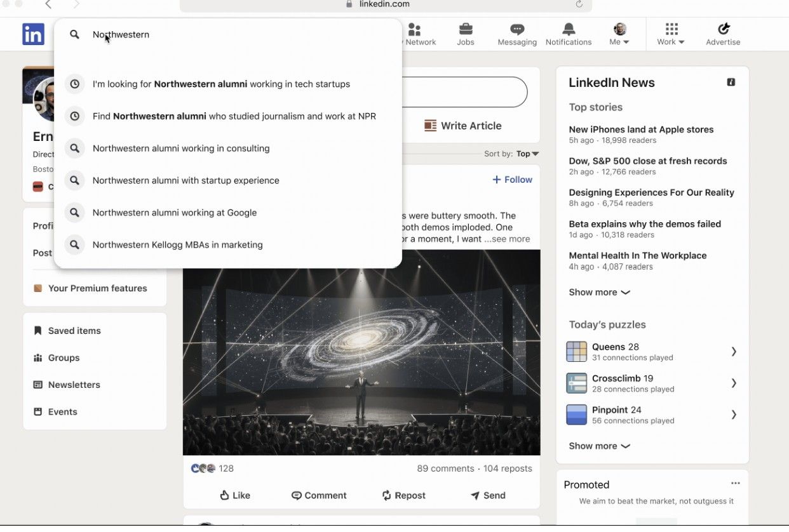Select suggestion Northwestern alumni working at Google

click(175, 213)
